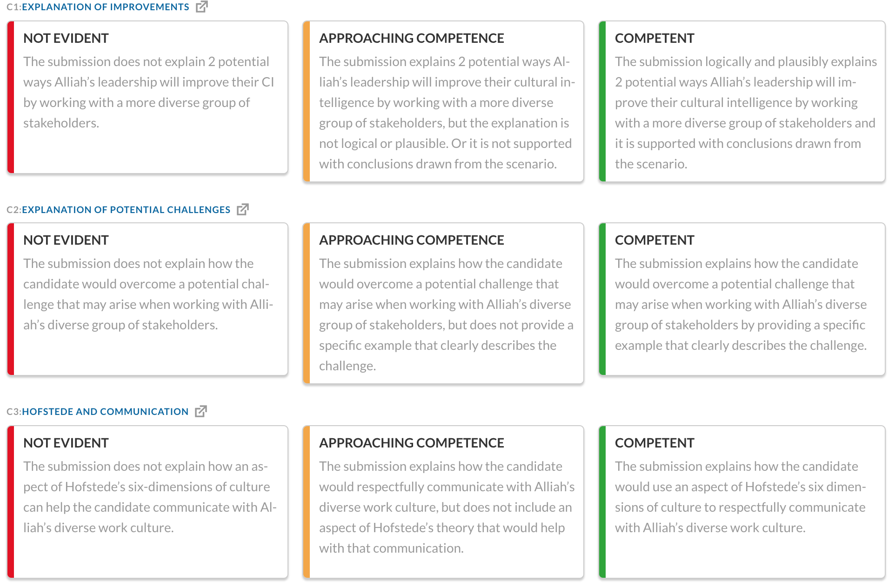This screenshot has height=588, width=895.
Task: Select the C3 Not Evident rubric card
Action: pos(147,502)
